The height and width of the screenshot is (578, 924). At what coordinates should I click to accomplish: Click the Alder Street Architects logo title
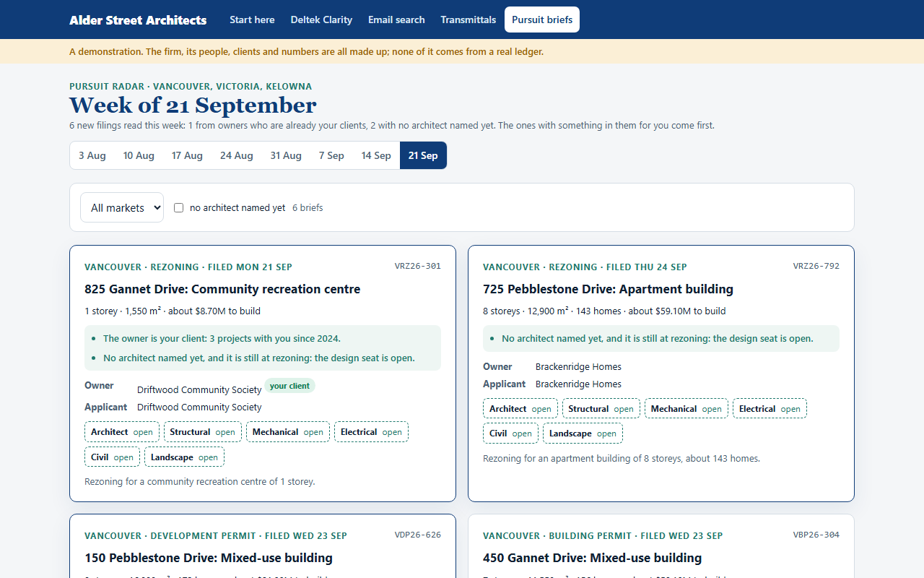click(138, 20)
